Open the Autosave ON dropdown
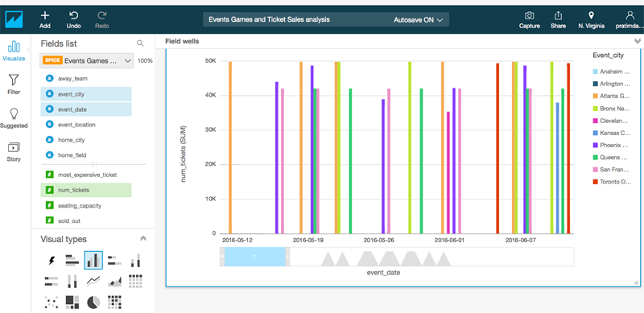Viewport: 644px width, 313px height. pyautogui.click(x=418, y=20)
